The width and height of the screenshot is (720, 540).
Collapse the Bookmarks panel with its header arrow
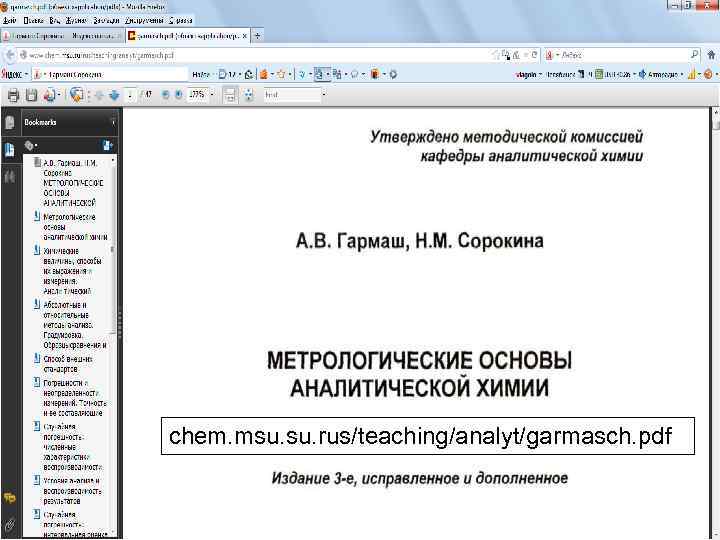click(113, 123)
